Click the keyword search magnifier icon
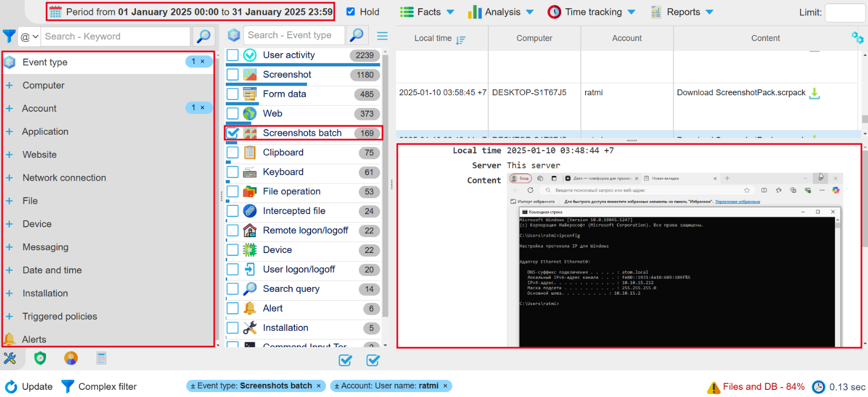The image size is (868, 397). pos(203,36)
